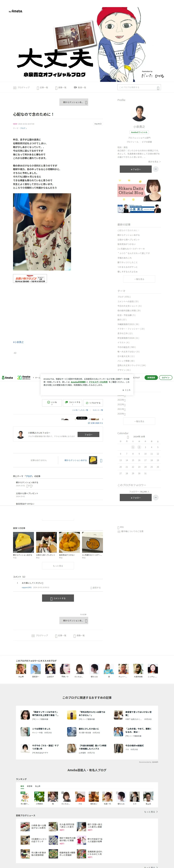Open 著作権についてのご注意 link
This screenshot has height=868, width=174.
(130, 531)
